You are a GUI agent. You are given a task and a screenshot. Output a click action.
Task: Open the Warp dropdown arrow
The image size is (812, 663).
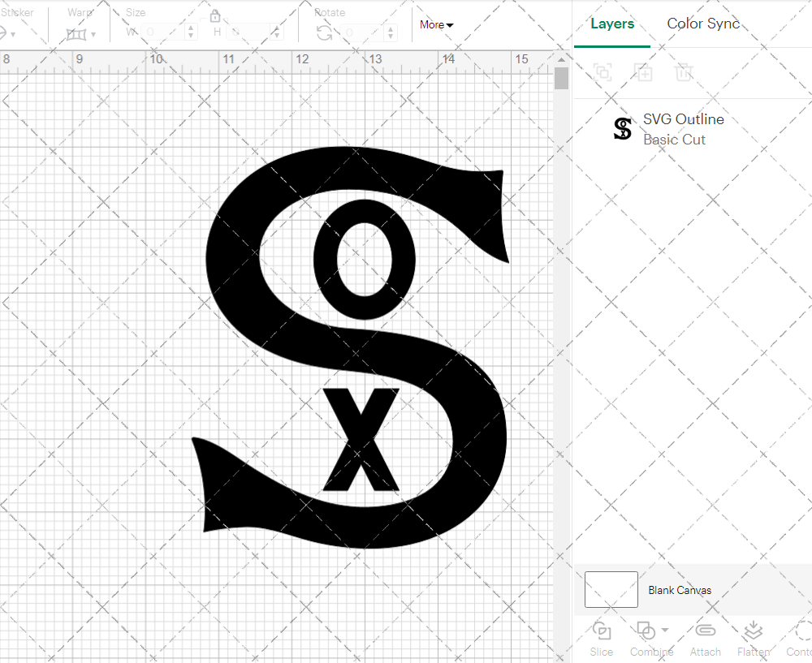point(93,35)
